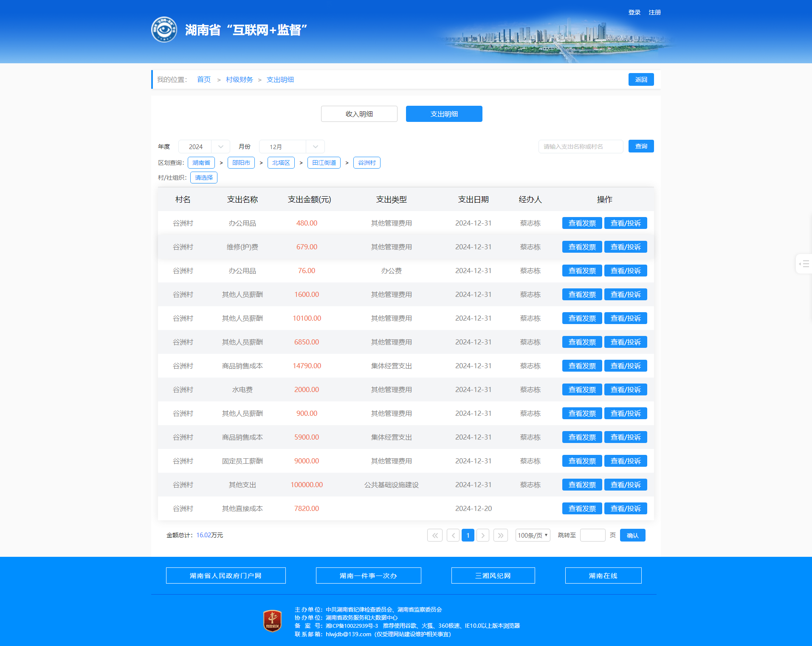This screenshot has width=812, height=646.
Task: View invoice for 76.00 办公用品 row
Action: pos(582,271)
